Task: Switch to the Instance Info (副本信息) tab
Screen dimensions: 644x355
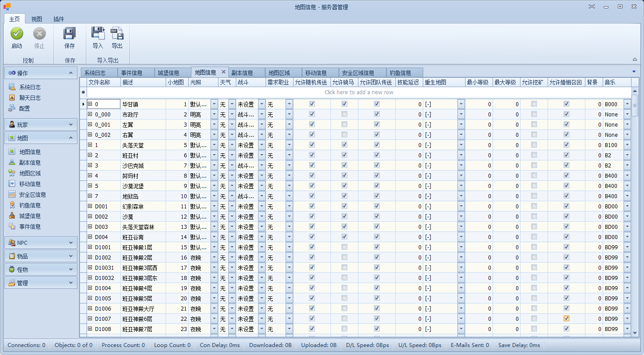Action: pos(242,73)
